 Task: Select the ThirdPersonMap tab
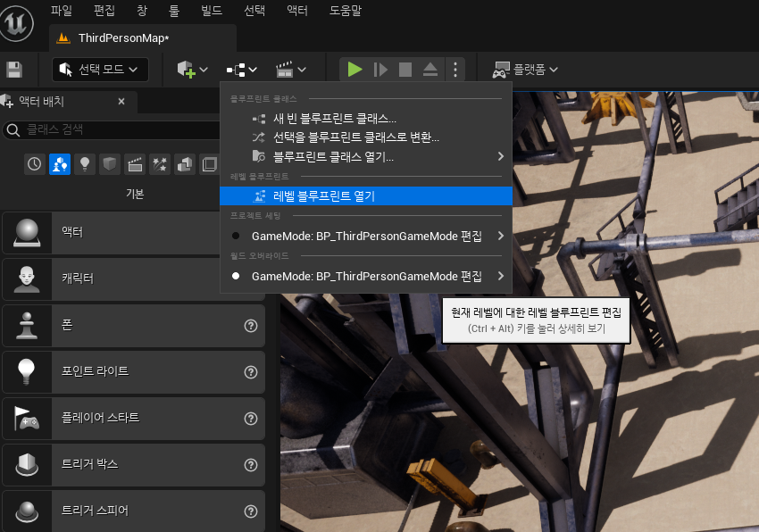tap(143, 38)
